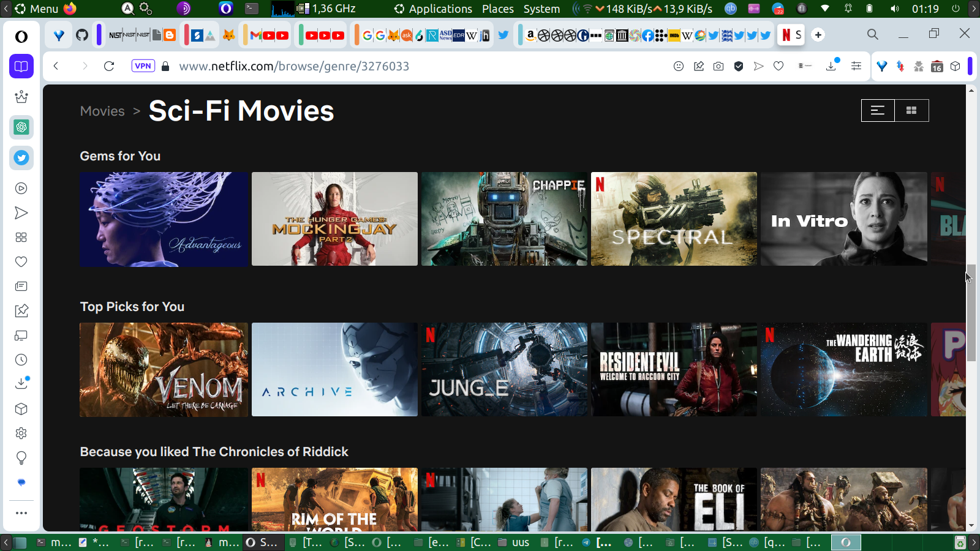Open the Places menu

498,9
